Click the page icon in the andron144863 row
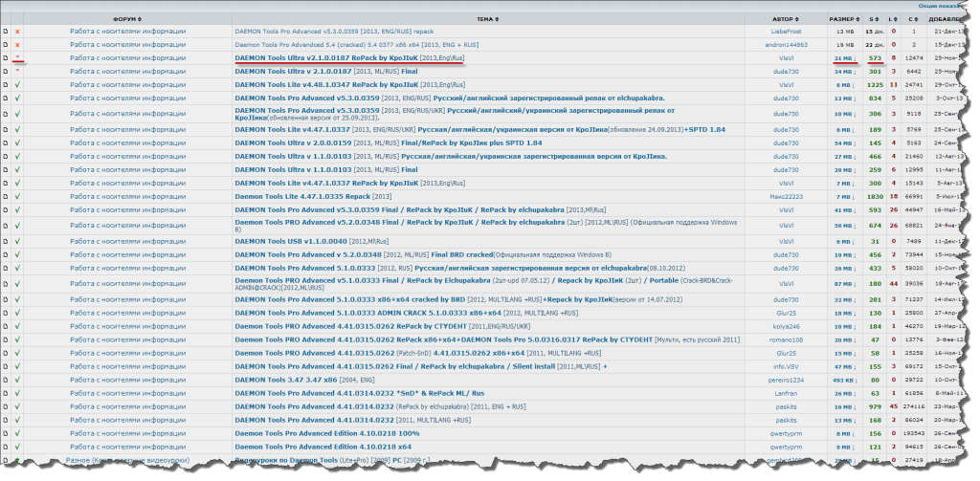 tap(5, 45)
